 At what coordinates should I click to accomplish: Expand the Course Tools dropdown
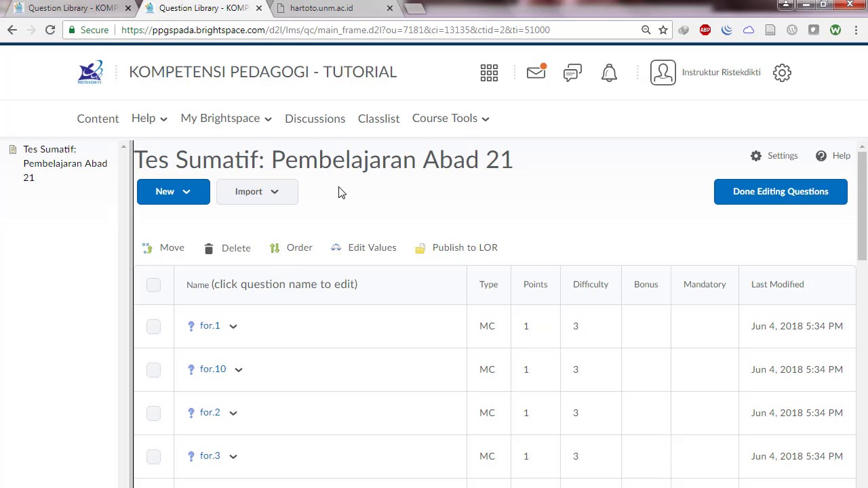451,119
